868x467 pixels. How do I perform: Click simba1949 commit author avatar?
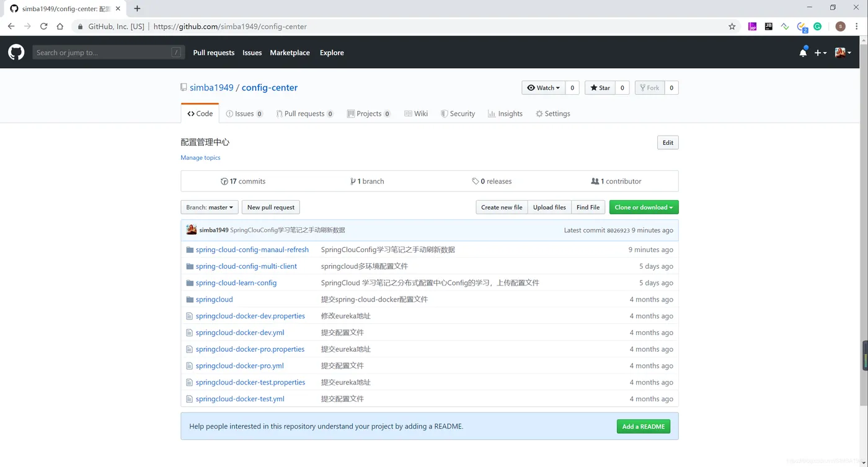[192, 230]
